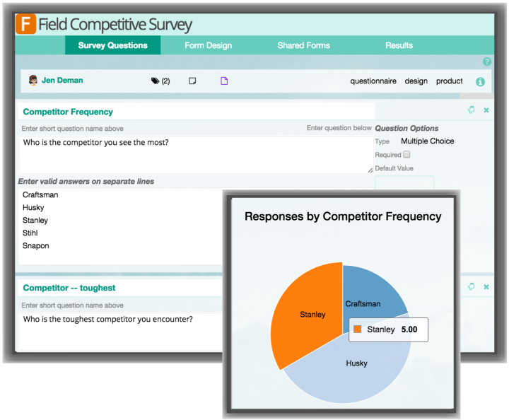Edit the Competitor -- toughest name field
Image resolution: width=509 pixels, height=420 pixels.
click(120, 288)
